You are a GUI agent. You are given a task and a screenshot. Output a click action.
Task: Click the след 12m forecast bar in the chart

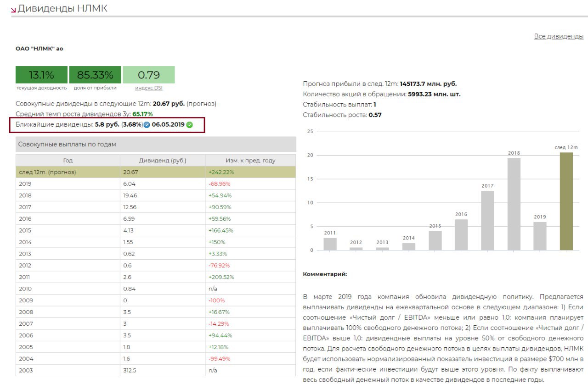point(566,201)
